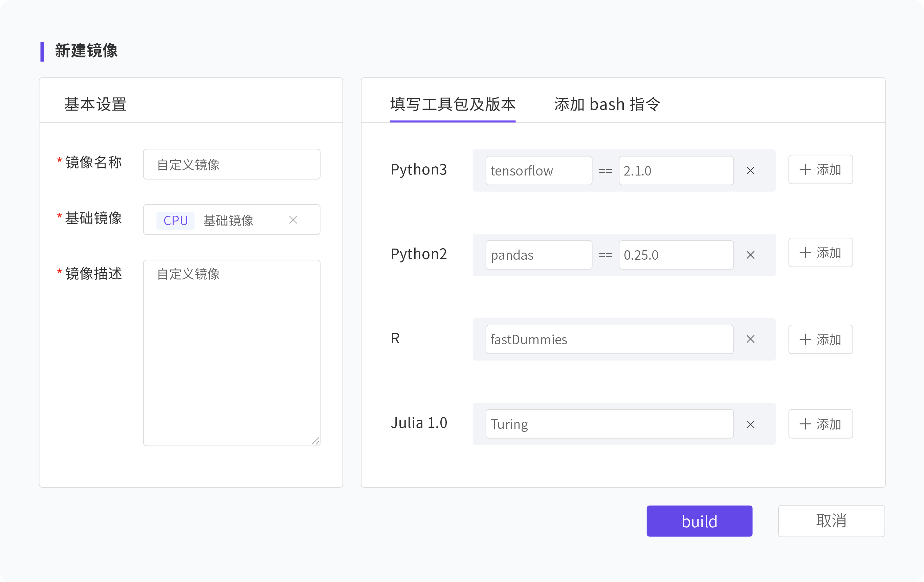This screenshot has height=582, width=924.
Task: Click the Turing package field
Action: [609, 424]
